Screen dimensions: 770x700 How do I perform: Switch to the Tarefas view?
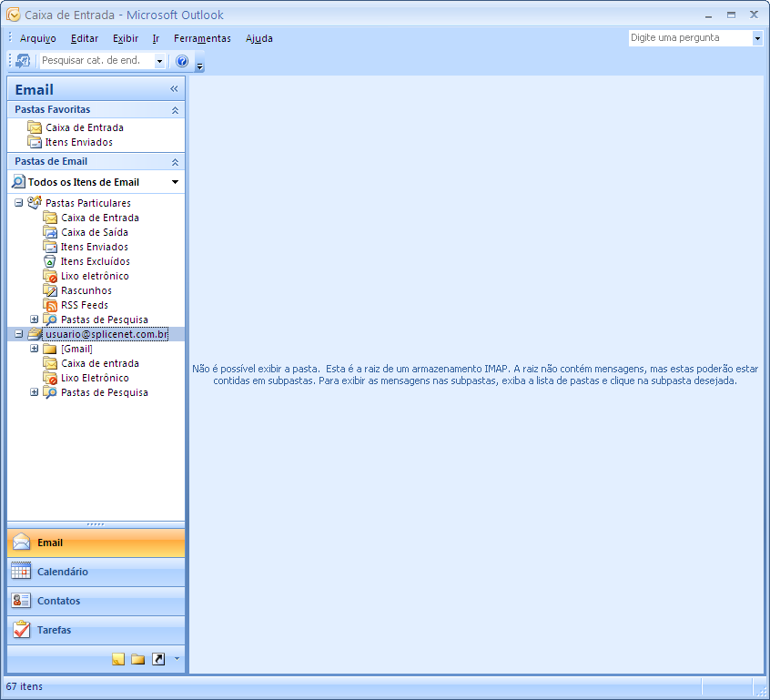tap(96, 630)
